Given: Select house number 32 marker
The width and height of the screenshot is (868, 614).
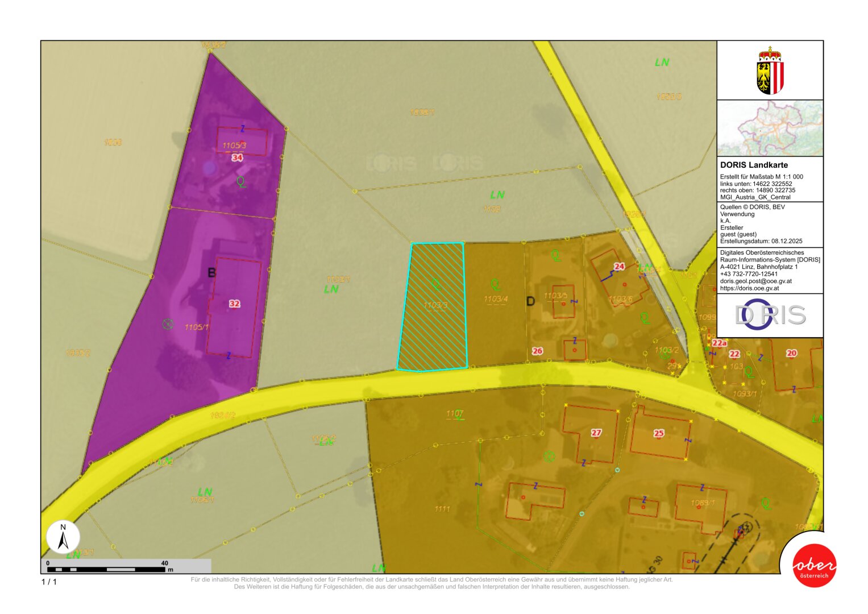Looking at the screenshot, I should [x=234, y=304].
